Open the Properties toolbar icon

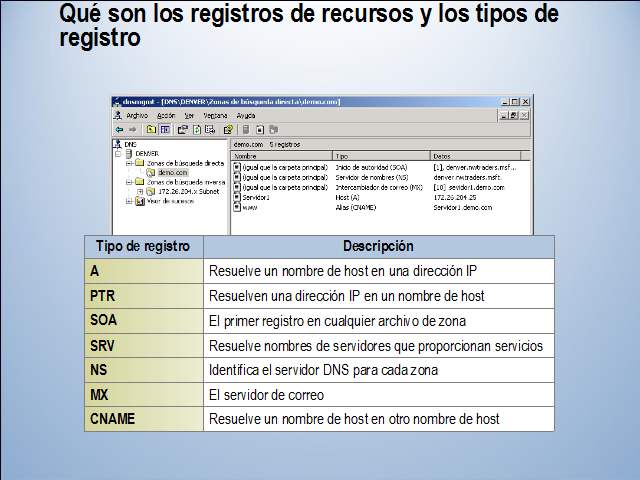pyautogui.click(x=182, y=129)
